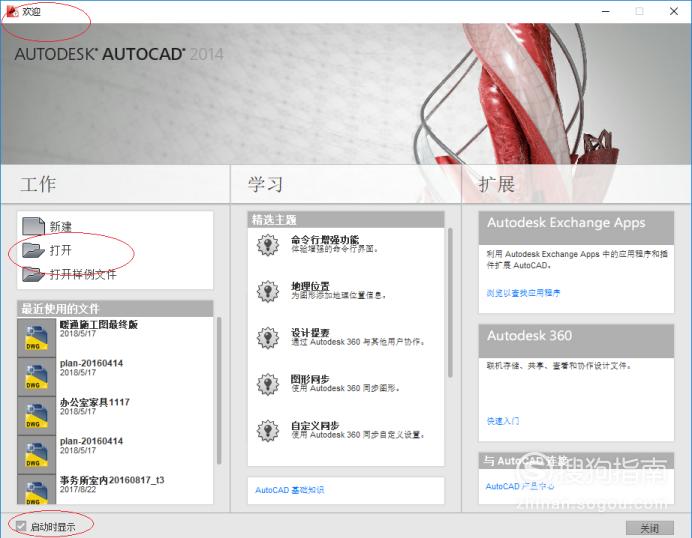
Task: Click DWG icon for 办公室家具1117
Action: pyautogui.click(x=37, y=416)
